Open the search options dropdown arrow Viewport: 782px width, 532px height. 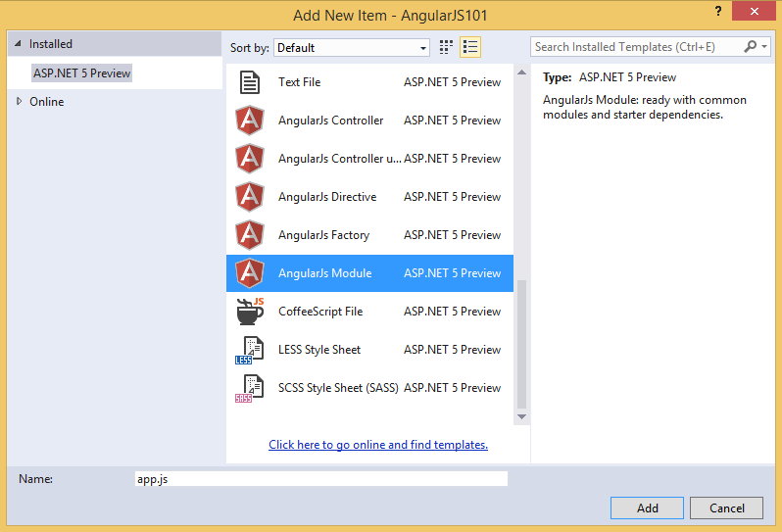tap(764, 47)
